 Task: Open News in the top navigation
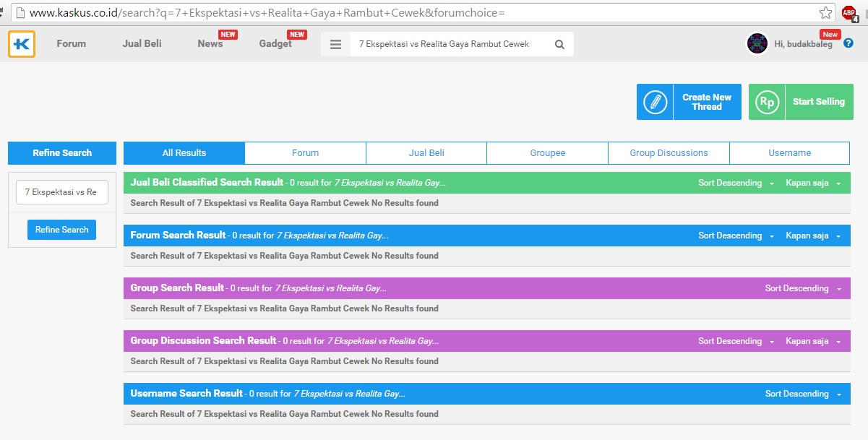coord(210,43)
